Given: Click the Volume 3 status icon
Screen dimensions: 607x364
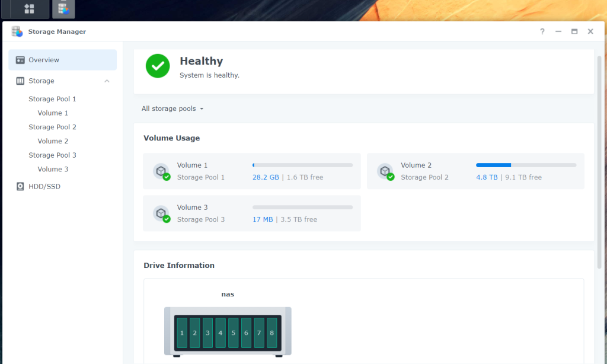Looking at the screenshot, I should click(x=161, y=213).
